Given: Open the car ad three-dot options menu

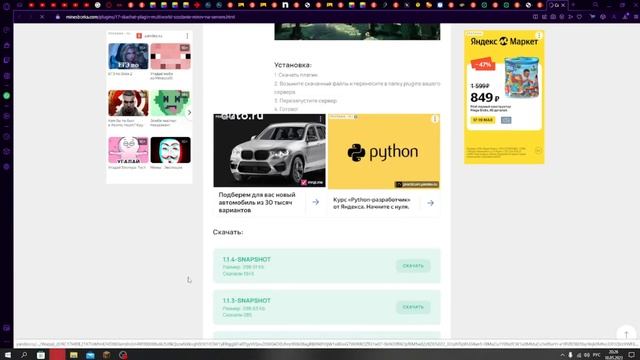Looking at the screenshot, I should [x=321, y=119].
